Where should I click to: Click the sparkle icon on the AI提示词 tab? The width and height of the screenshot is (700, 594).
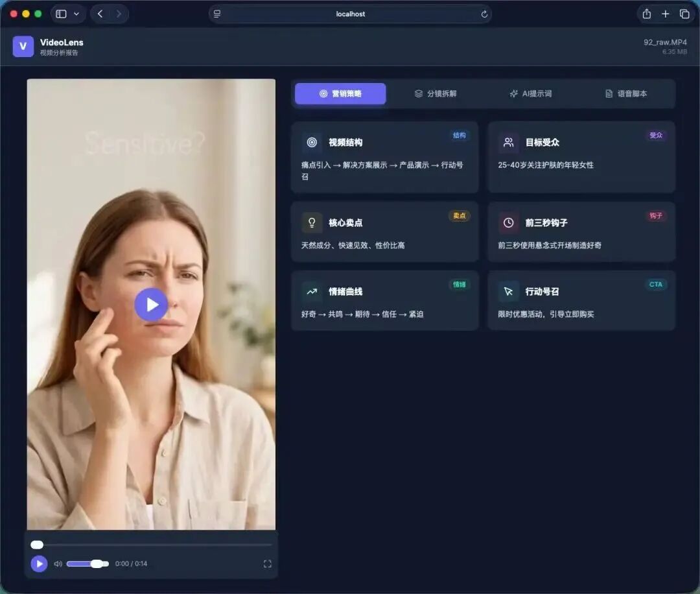click(514, 93)
